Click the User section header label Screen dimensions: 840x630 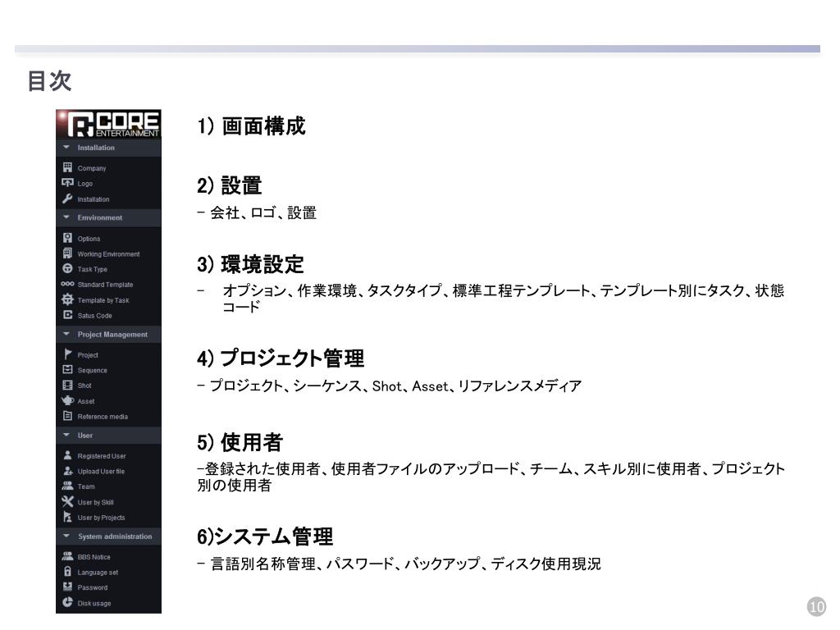pyautogui.click(x=84, y=436)
